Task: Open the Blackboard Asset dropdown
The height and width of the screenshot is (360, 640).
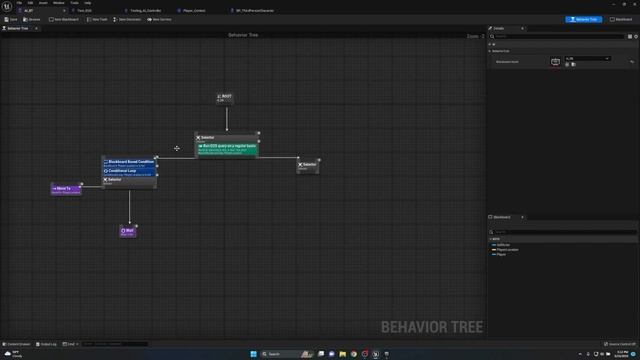Action: coord(587,59)
